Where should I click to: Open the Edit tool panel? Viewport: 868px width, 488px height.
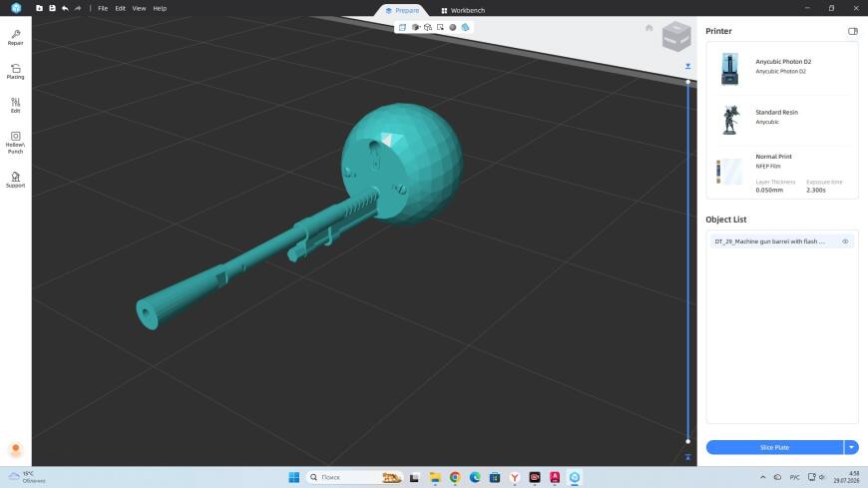click(x=16, y=105)
